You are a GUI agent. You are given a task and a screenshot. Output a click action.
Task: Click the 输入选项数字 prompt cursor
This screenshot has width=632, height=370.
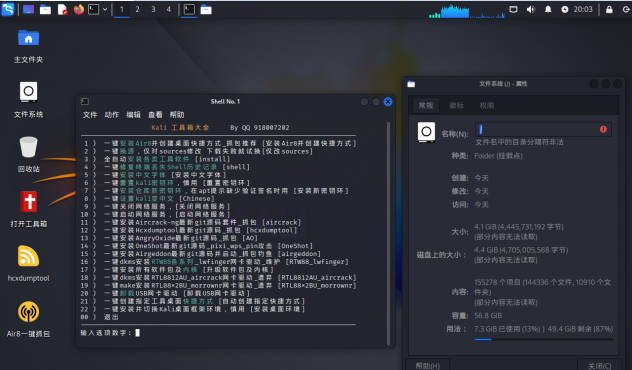point(137,333)
